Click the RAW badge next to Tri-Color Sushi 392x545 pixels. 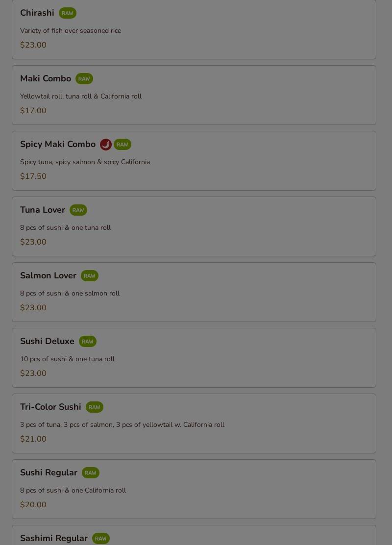click(x=95, y=407)
